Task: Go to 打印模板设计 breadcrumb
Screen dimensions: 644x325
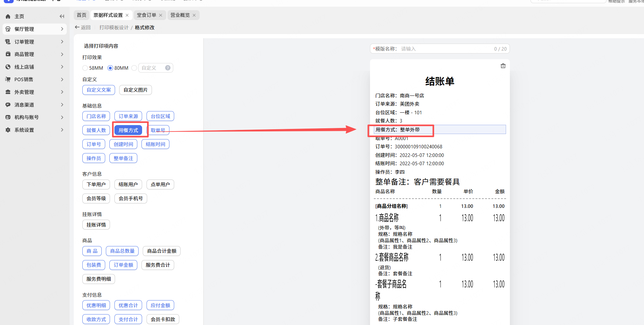Action: pyautogui.click(x=114, y=28)
